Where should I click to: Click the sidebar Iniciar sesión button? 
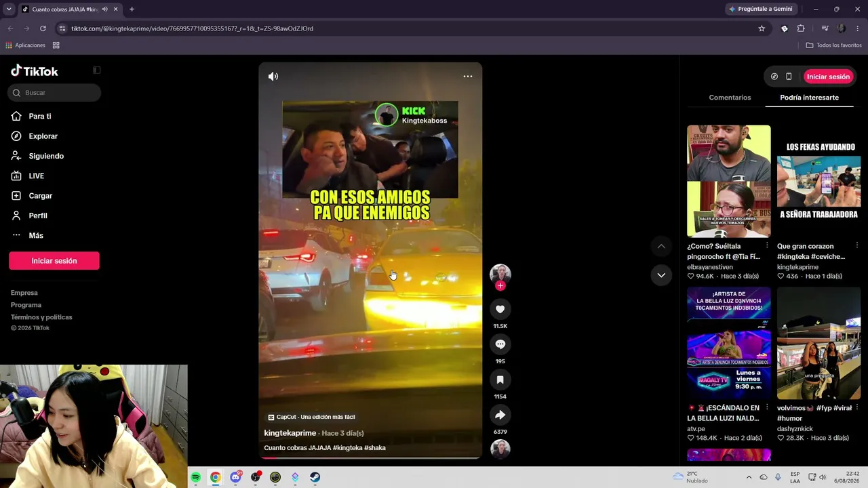pyautogui.click(x=54, y=261)
